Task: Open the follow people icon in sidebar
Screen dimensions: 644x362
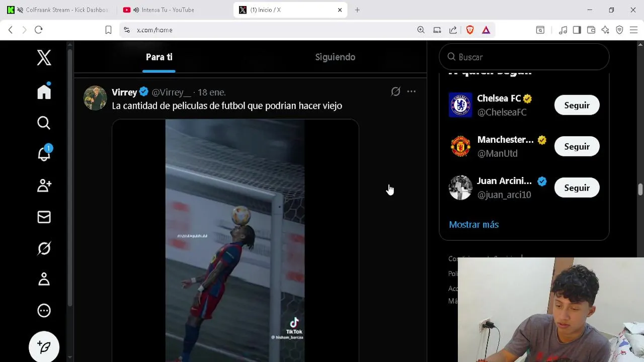Action: coord(44,186)
